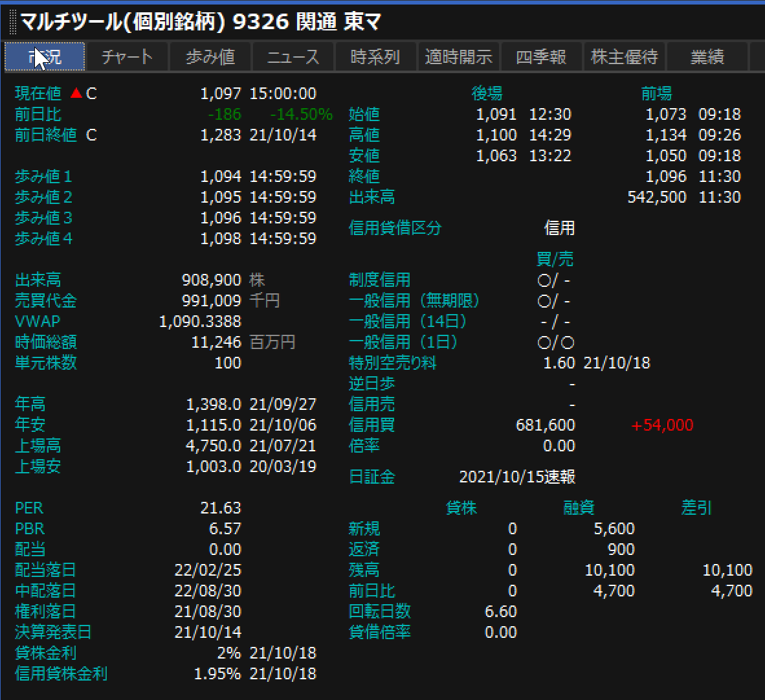The image size is (765, 700).
Task: Click 前場 high price 1,134
Action: coord(666,135)
